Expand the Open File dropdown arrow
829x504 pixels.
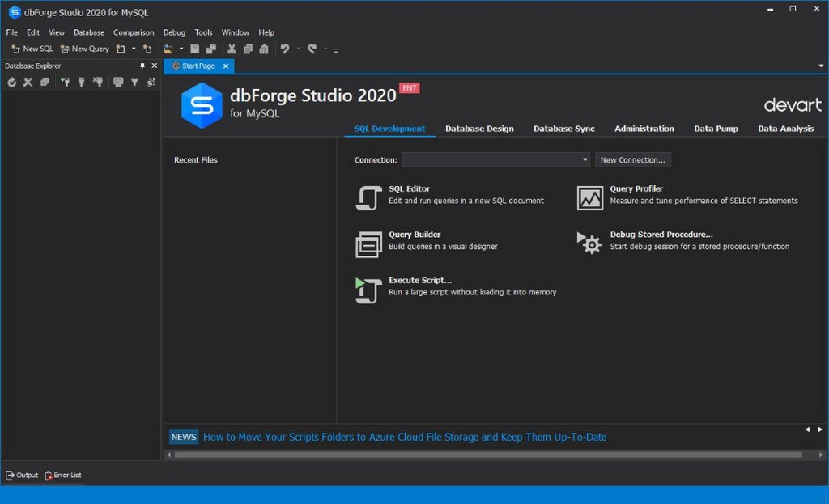(181, 49)
